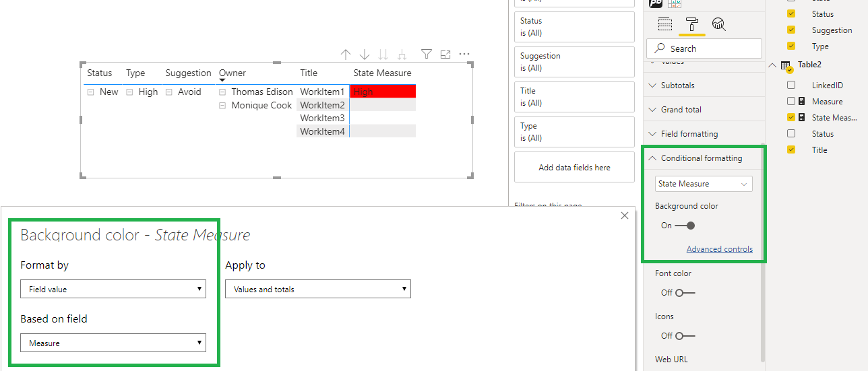The width and height of the screenshot is (868, 371).
Task: Select the WorkItem1 cell
Action: coord(323,92)
